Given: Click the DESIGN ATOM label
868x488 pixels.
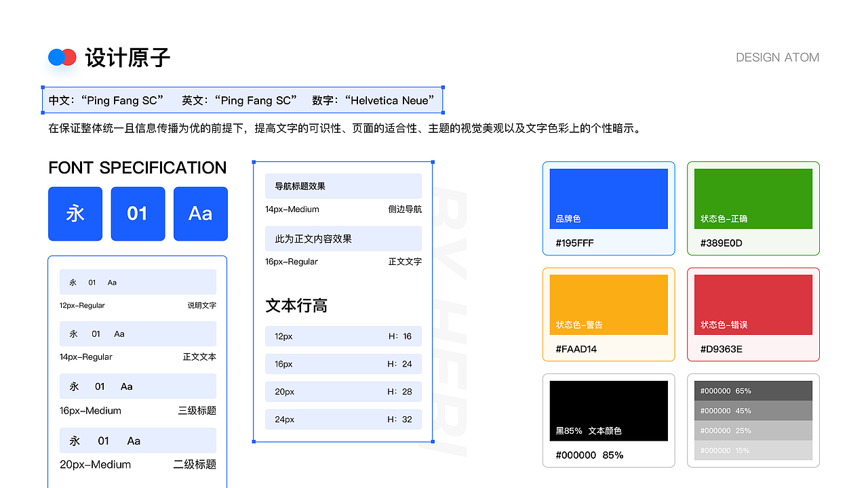Looking at the screenshot, I should pyautogui.click(x=778, y=58).
